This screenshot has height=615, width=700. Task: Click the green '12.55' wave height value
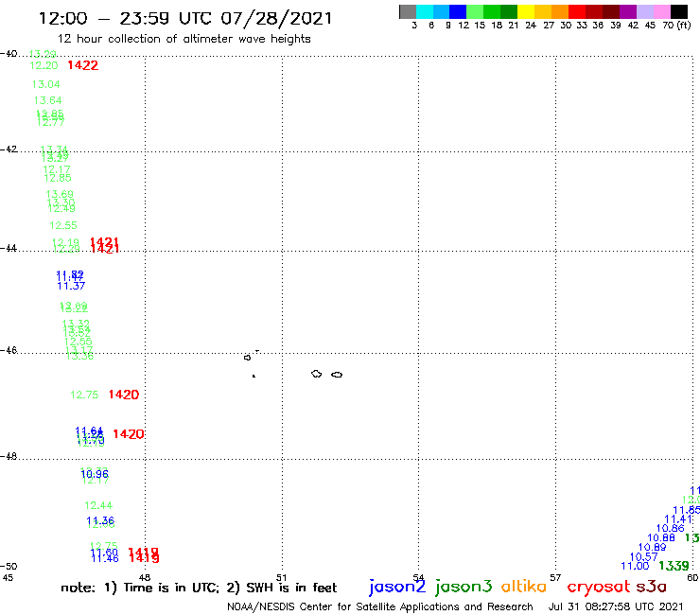(x=63, y=225)
